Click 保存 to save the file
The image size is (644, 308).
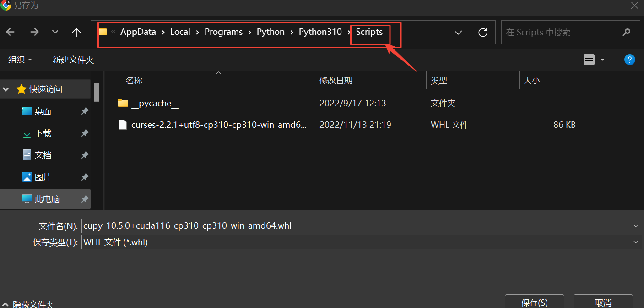tap(534, 302)
